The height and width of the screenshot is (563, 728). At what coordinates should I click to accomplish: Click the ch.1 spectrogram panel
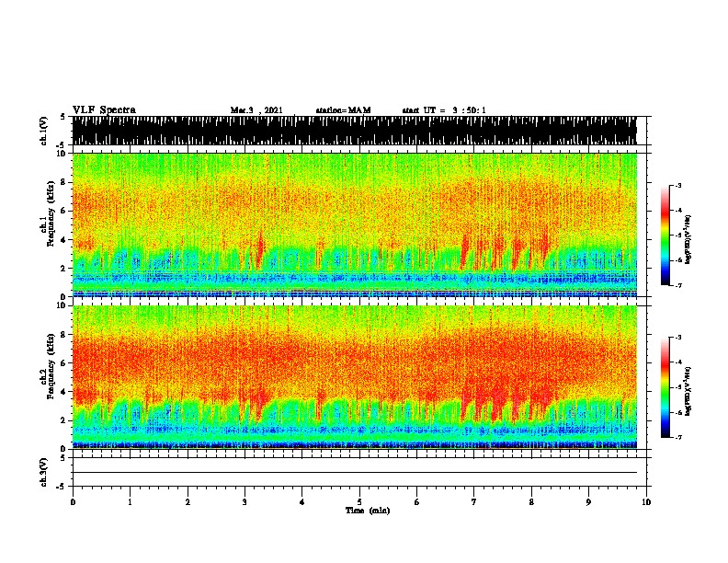pyautogui.click(x=354, y=224)
